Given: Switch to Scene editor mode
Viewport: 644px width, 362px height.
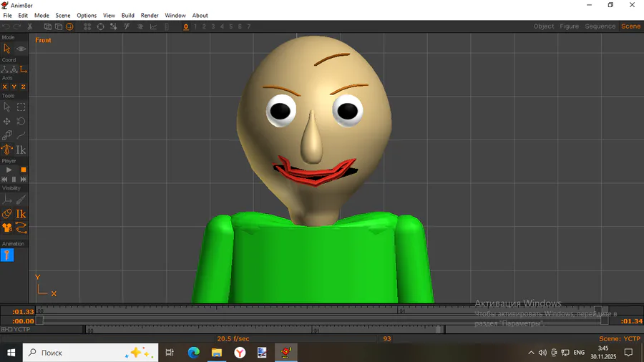Looking at the screenshot, I should pos(630,26).
